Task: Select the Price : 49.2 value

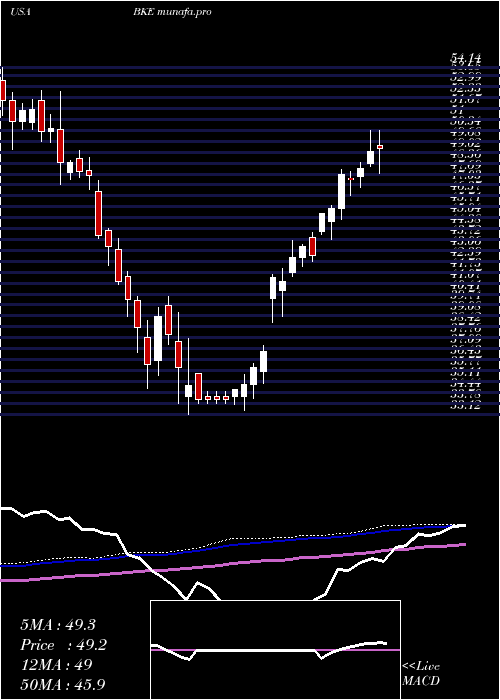Action: click(63, 645)
